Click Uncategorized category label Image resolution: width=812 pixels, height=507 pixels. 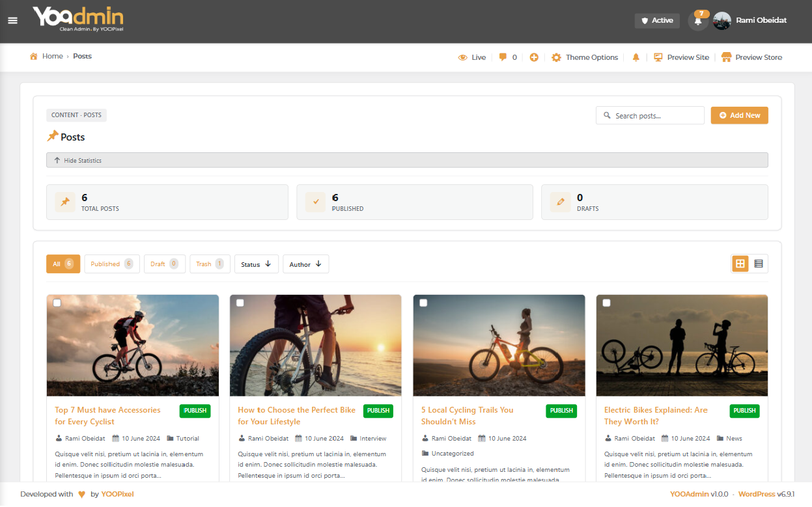pyautogui.click(x=453, y=454)
